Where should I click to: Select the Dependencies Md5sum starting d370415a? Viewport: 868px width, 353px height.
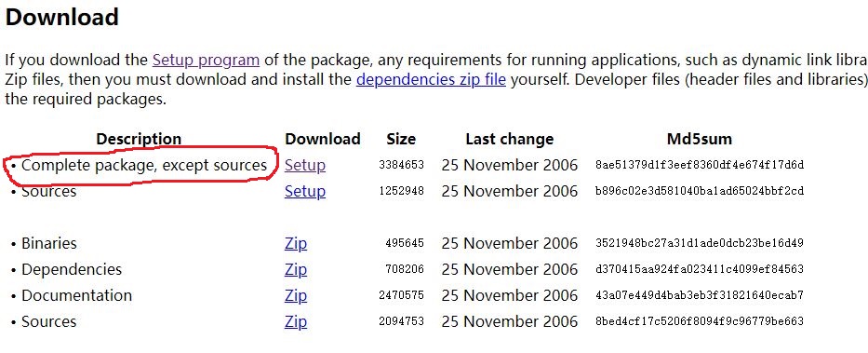point(700,269)
